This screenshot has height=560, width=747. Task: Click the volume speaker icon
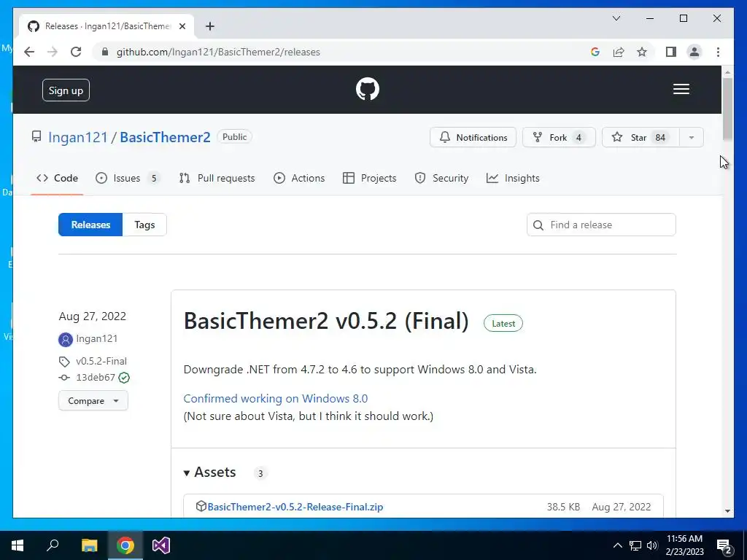click(x=652, y=545)
